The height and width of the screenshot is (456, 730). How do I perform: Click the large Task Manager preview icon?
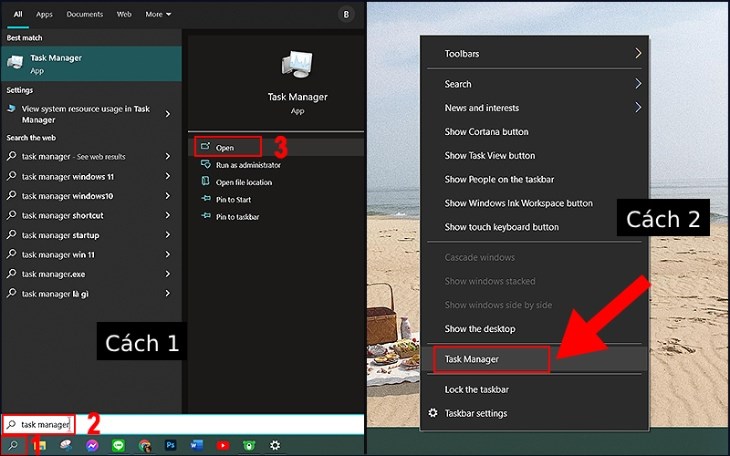click(297, 65)
